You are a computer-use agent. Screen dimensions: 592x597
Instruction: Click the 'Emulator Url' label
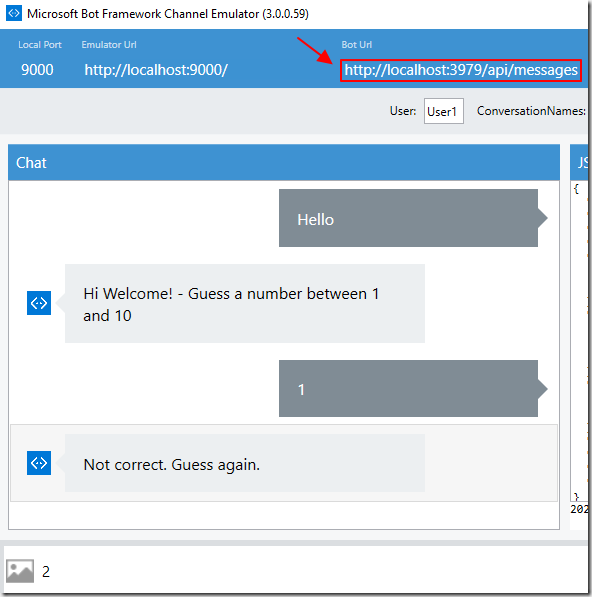(109, 45)
